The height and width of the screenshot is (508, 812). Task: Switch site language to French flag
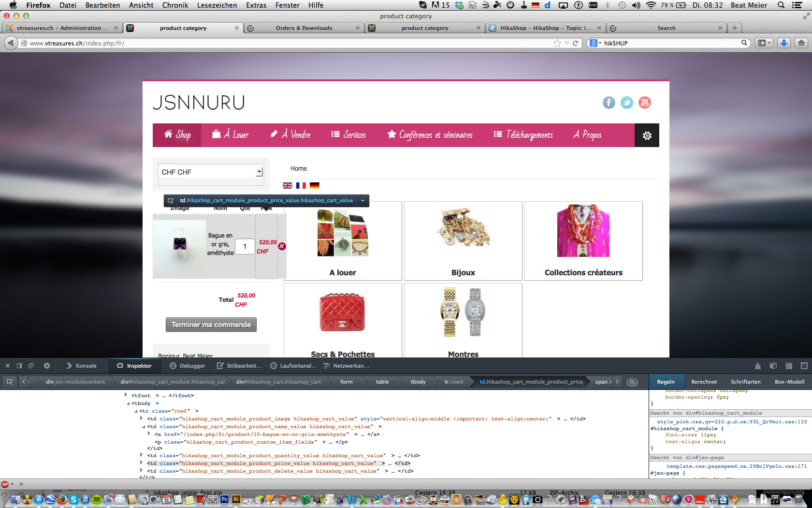pos(301,185)
